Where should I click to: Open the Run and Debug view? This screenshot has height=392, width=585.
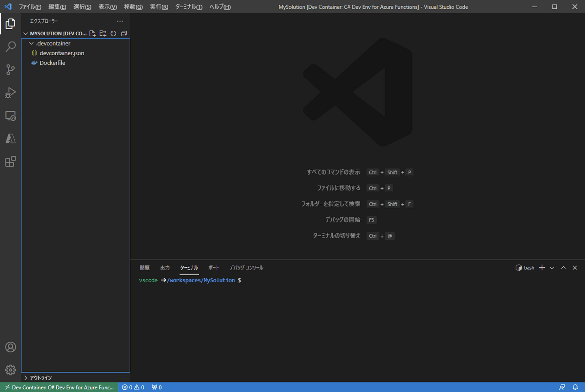(11, 93)
